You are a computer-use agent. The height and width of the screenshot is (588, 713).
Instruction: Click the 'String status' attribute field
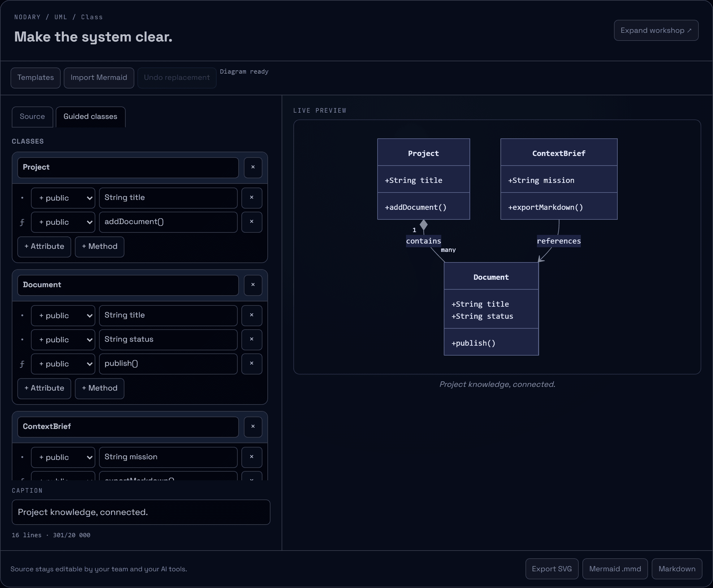(168, 339)
